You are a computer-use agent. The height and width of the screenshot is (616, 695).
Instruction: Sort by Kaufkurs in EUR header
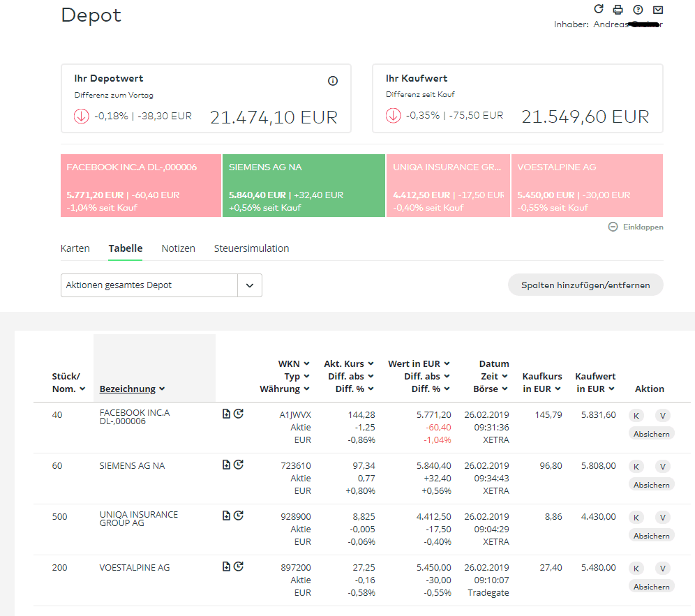click(541, 382)
